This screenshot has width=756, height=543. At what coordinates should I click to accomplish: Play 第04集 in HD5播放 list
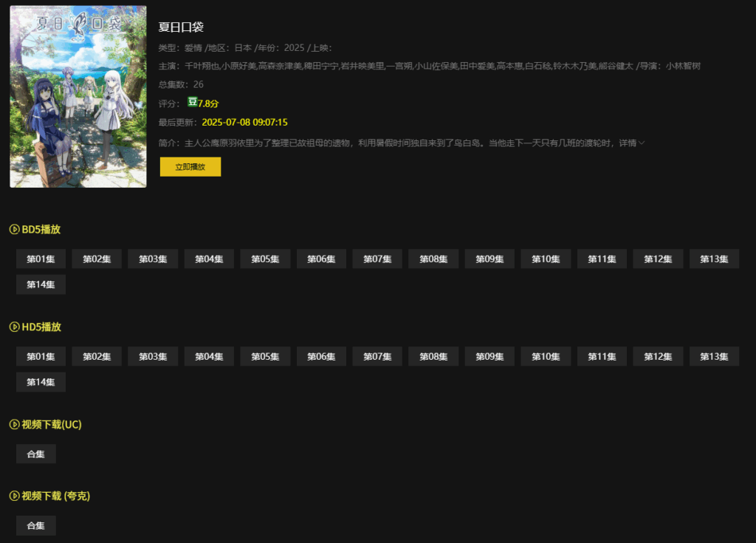pos(209,357)
